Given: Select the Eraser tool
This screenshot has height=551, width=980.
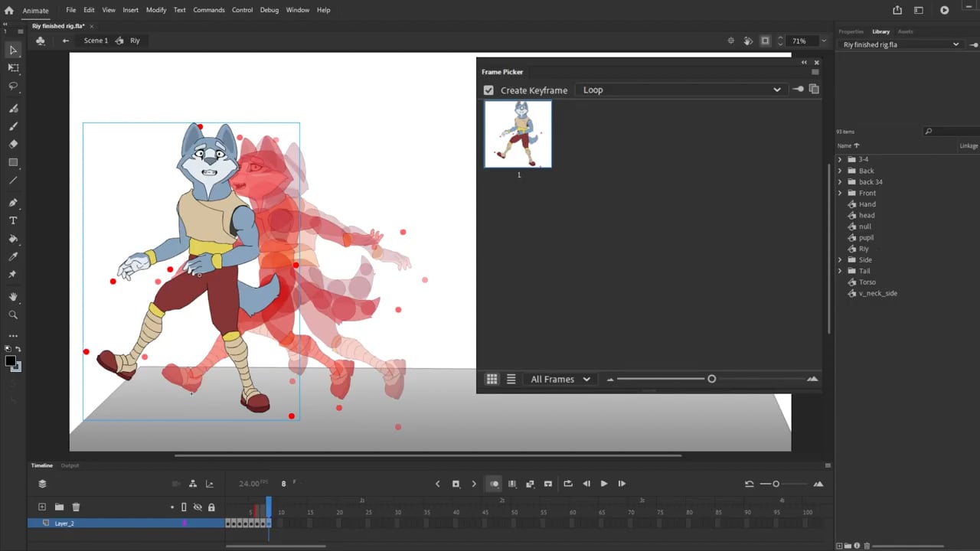Looking at the screenshot, I should 13,144.
